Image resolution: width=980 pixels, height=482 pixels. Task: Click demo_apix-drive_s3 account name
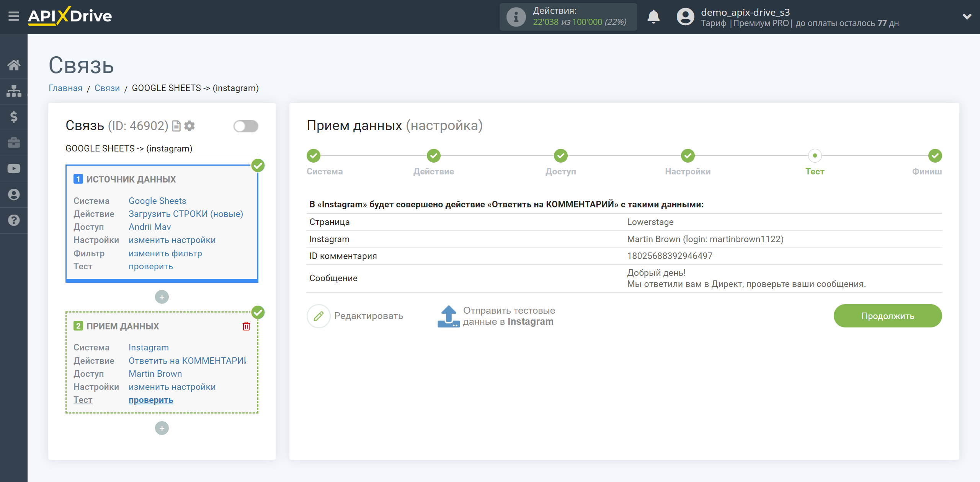tap(745, 12)
